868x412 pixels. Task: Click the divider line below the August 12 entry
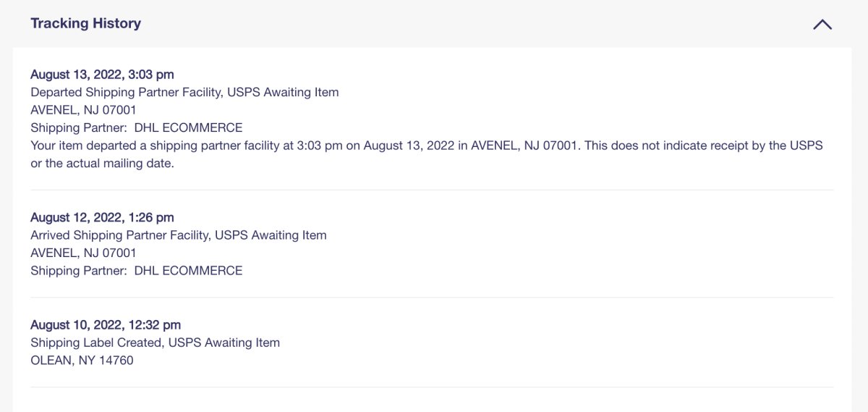click(432, 298)
